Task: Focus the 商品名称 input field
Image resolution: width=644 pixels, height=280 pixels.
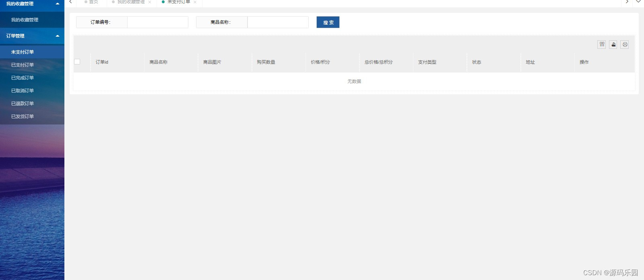Action: pyautogui.click(x=278, y=22)
